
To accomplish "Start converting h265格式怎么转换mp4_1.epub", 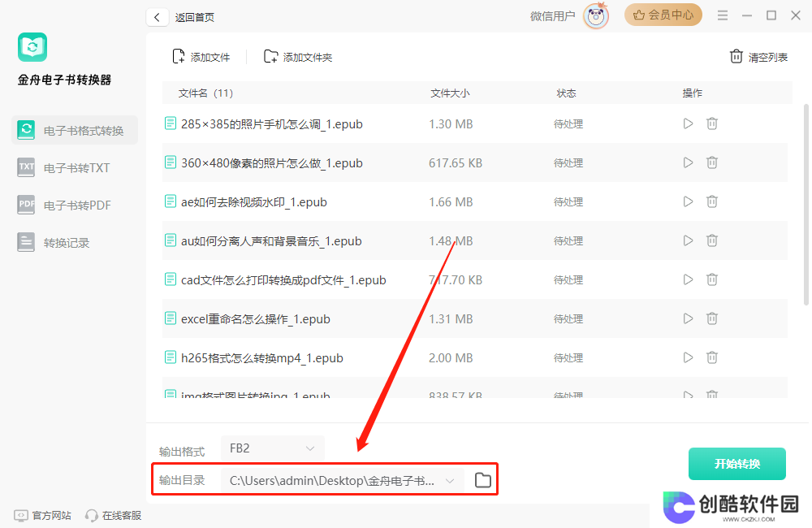I will 688,357.
